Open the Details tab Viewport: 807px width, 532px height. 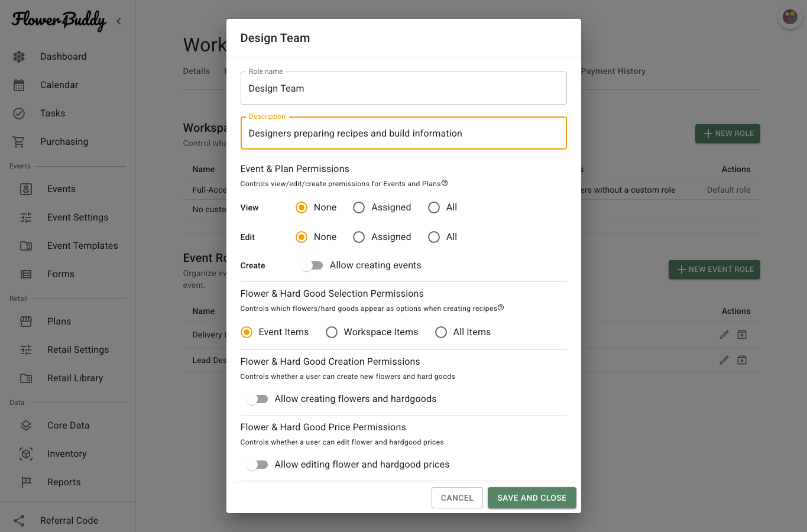click(x=196, y=71)
